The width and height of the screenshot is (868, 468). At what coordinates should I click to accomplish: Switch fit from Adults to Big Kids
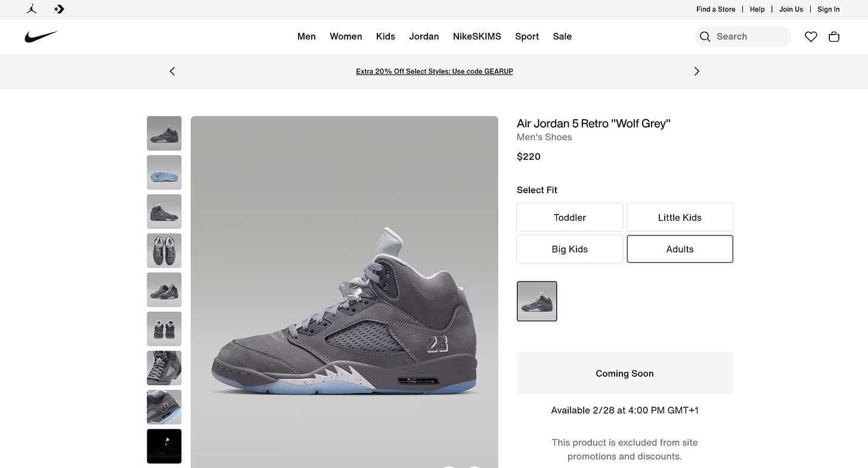[x=569, y=249]
